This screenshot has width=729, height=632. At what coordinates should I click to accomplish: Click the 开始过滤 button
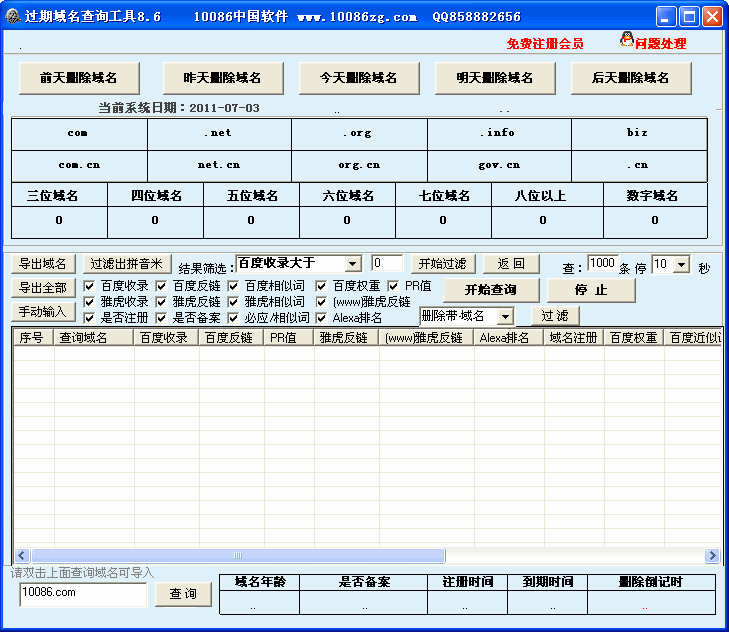443,264
